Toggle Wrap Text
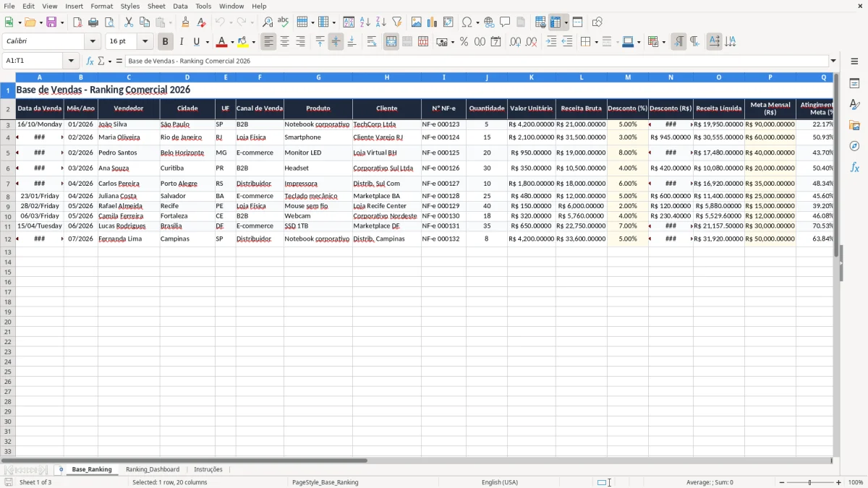The image size is (868, 488). click(372, 42)
